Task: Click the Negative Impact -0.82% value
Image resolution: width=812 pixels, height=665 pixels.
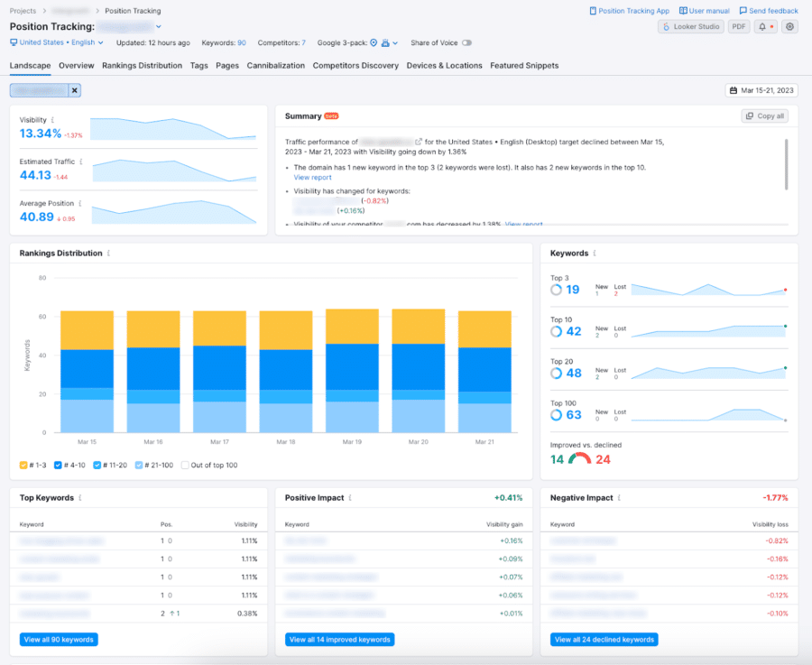Action: [777, 541]
